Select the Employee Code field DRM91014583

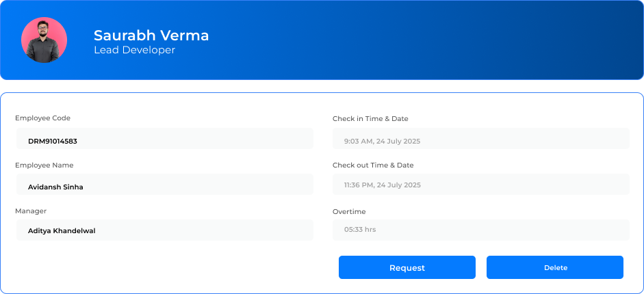point(164,139)
